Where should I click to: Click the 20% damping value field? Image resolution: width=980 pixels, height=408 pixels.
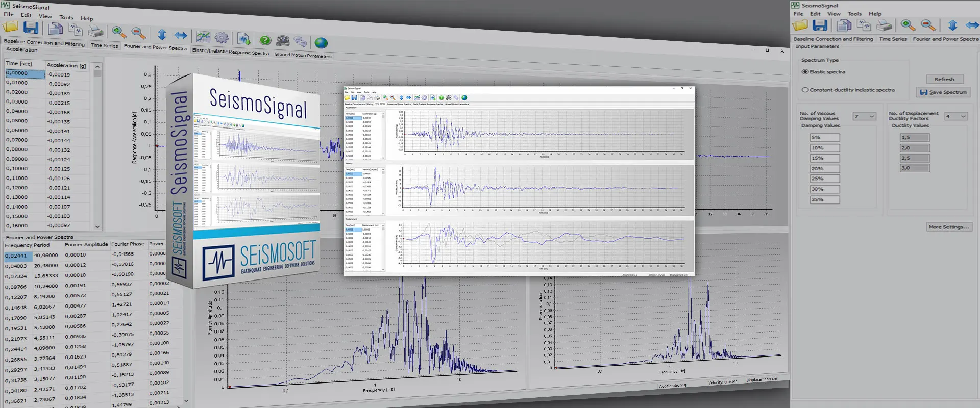(x=824, y=169)
